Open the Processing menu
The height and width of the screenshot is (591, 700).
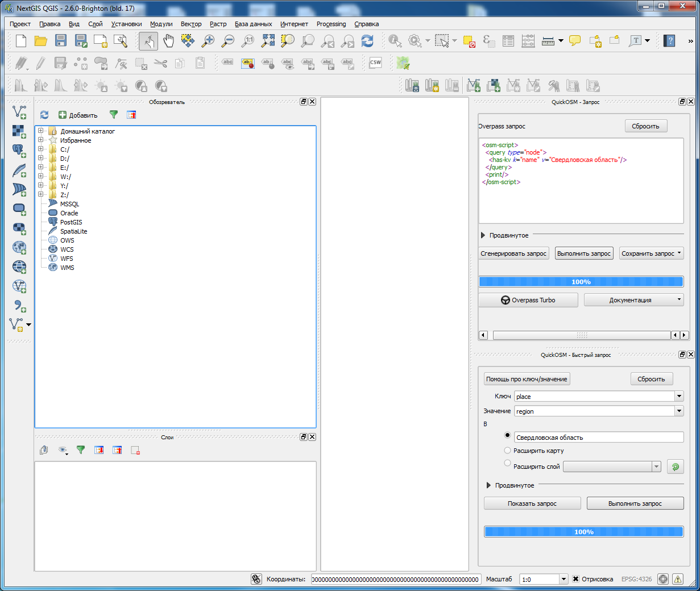(x=331, y=24)
